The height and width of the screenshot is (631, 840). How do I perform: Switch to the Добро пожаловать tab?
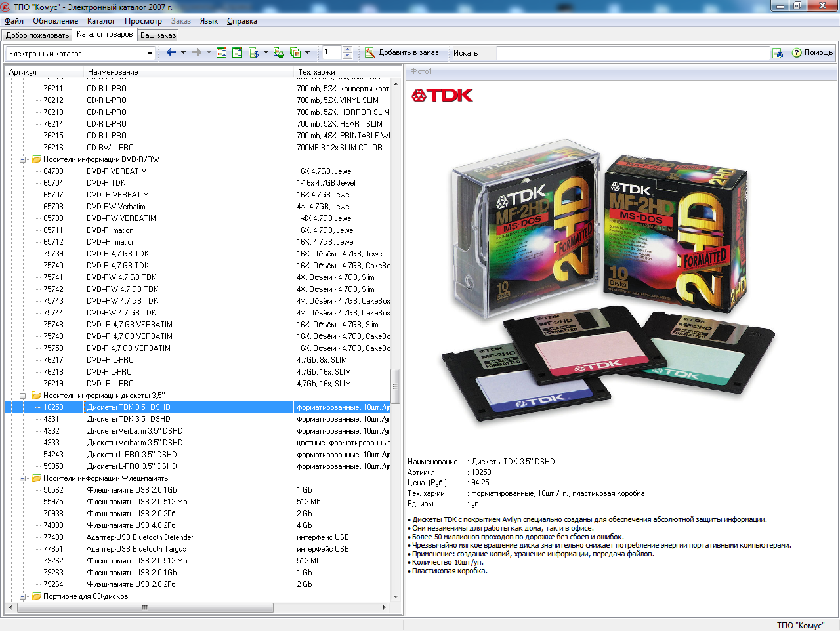(x=37, y=35)
